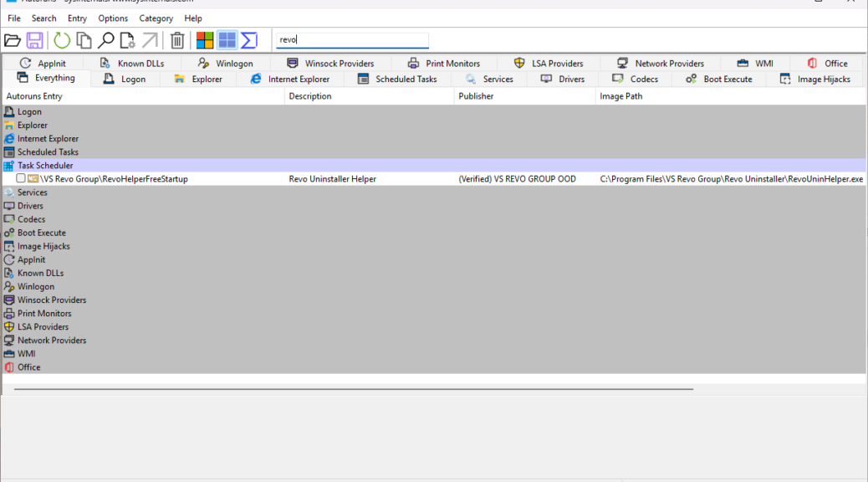Click the entry properties page icon
The width and height of the screenshot is (868, 482).
(x=127, y=40)
